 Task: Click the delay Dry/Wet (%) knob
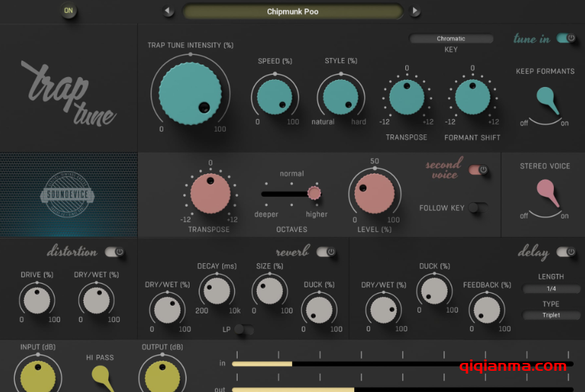coord(383,310)
